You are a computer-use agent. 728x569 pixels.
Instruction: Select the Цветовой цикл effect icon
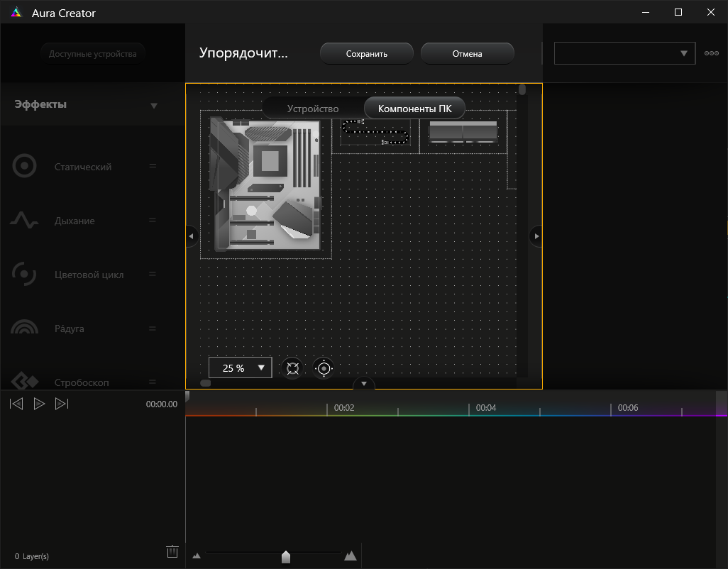pyautogui.click(x=23, y=274)
